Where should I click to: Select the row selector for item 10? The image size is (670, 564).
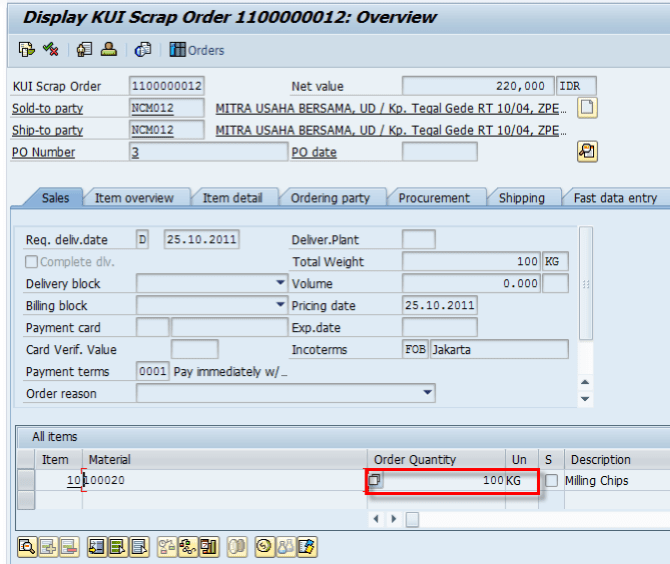coord(27,481)
